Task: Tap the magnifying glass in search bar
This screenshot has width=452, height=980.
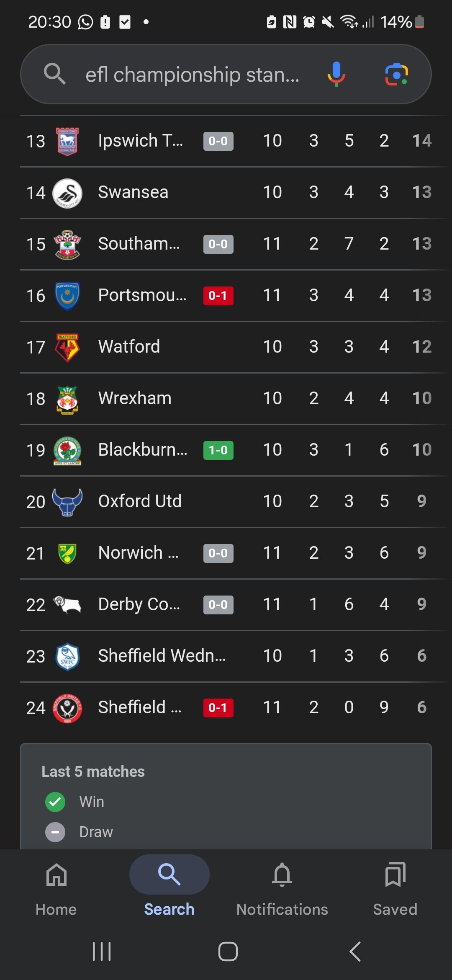Action: [x=55, y=74]
